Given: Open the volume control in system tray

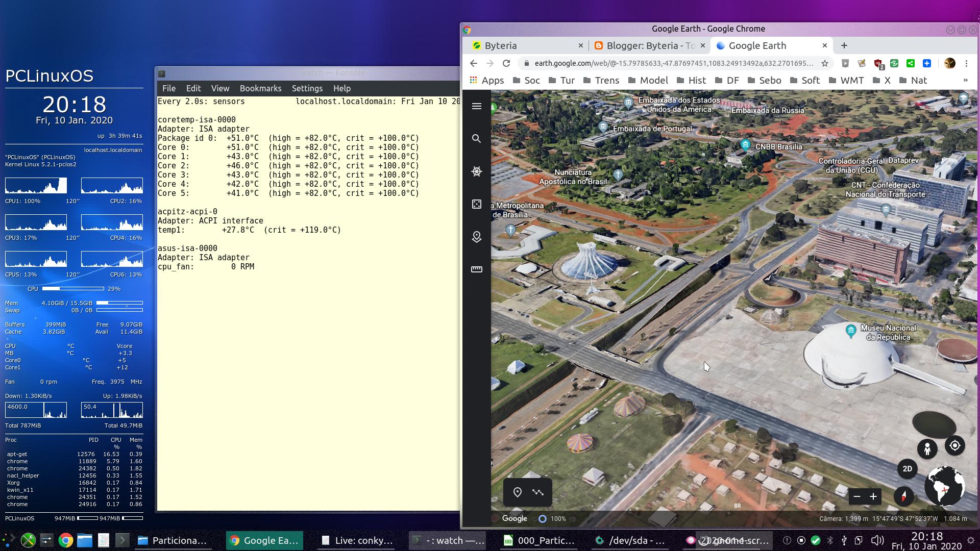Looking at the screenshot, I should tap(877, 541).
